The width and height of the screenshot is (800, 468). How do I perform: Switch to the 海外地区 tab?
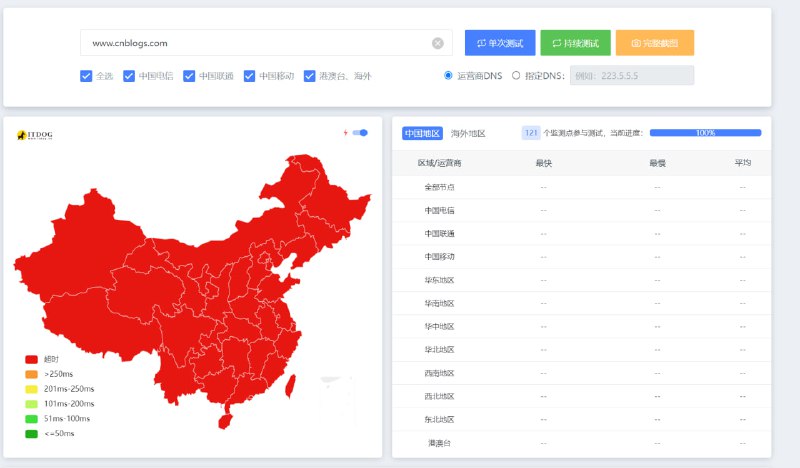click(468, 133)
